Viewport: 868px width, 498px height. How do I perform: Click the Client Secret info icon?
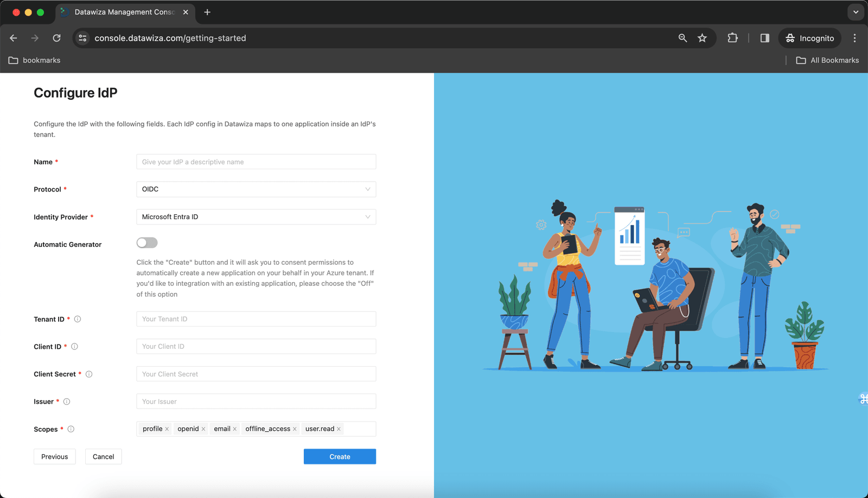pyautogui.click(x=89, y=374)
